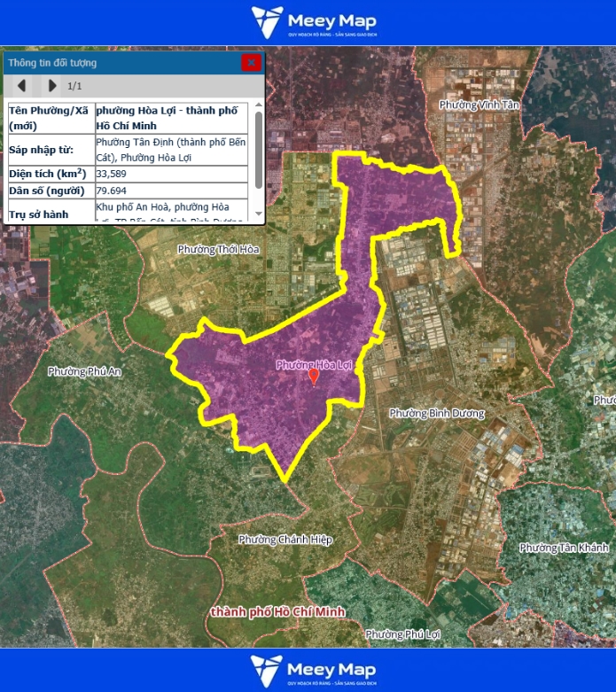Click the previous record arrow
This screenshot has height=692, width=616.
point(22,86)
